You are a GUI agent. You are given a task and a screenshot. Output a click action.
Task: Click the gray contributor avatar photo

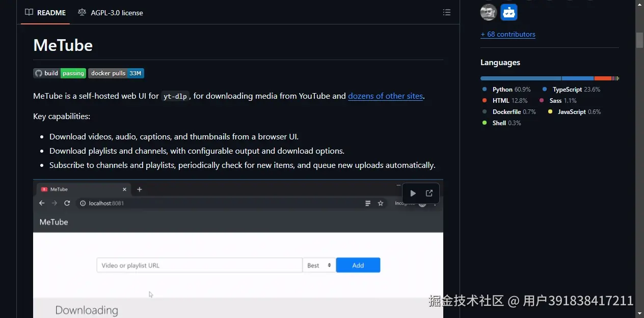(489, 12)
